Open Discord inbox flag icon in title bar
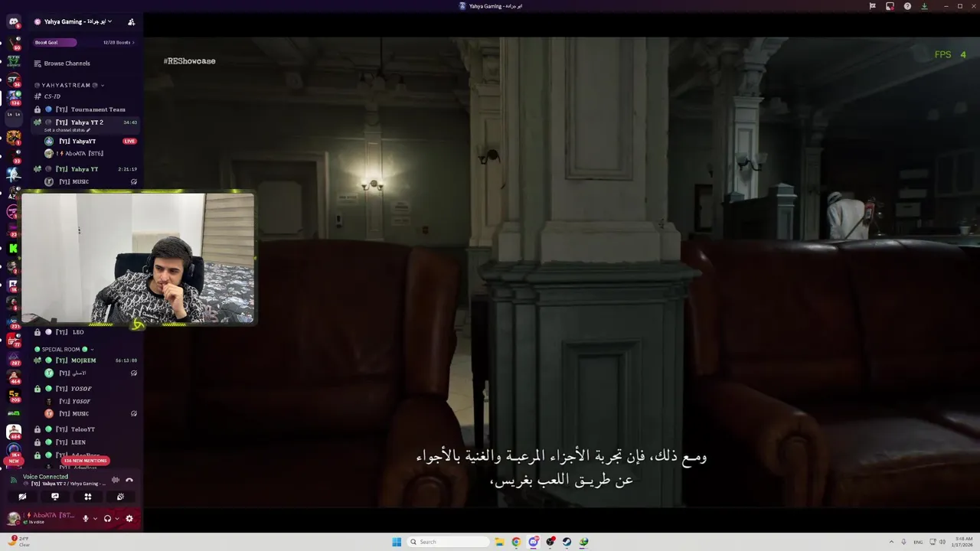This screenshot has height=551, width=980. point(872,6)
